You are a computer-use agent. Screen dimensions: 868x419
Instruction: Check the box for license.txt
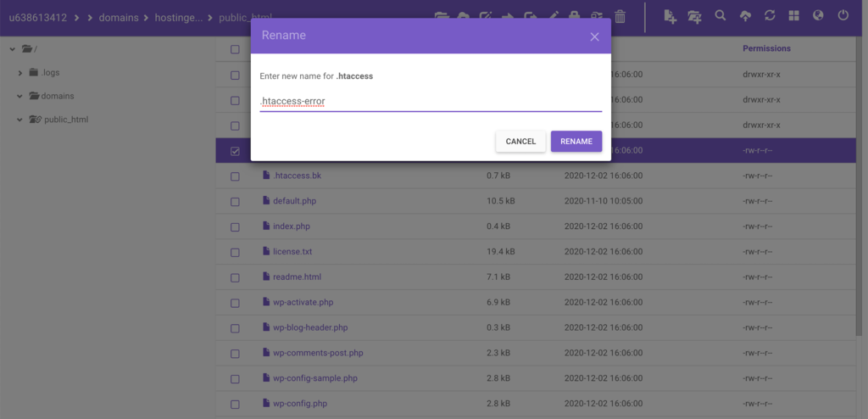[235, 252]
